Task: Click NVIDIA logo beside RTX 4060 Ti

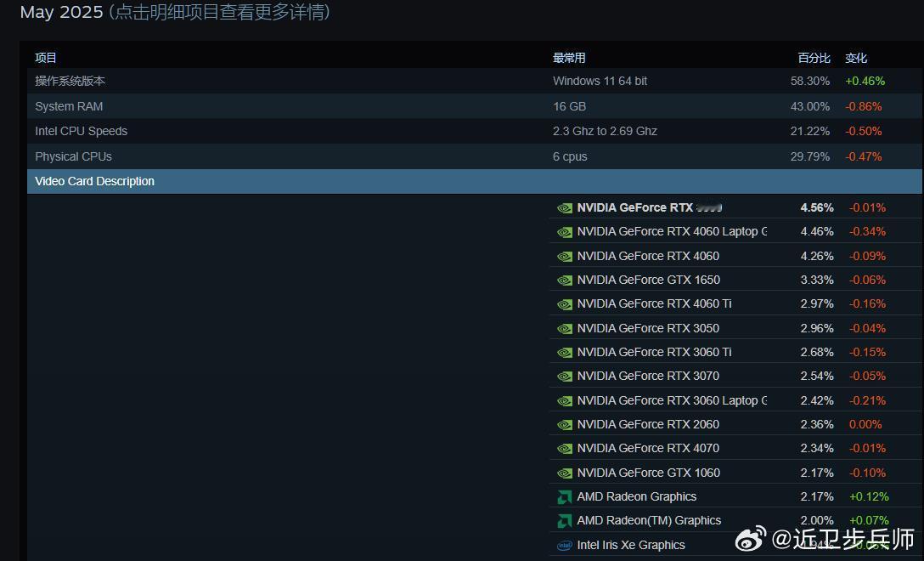Action: (565, 304)
